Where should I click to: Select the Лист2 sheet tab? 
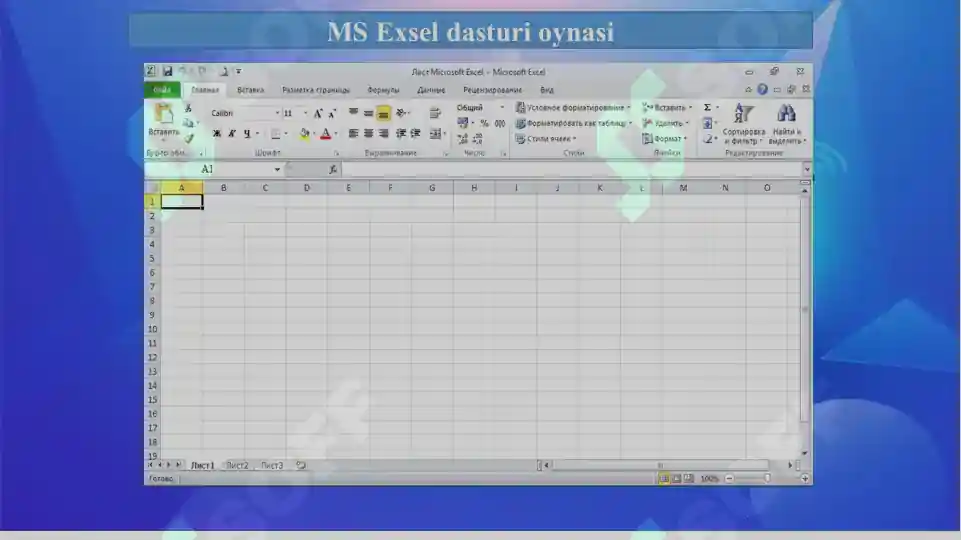[237, 466]
